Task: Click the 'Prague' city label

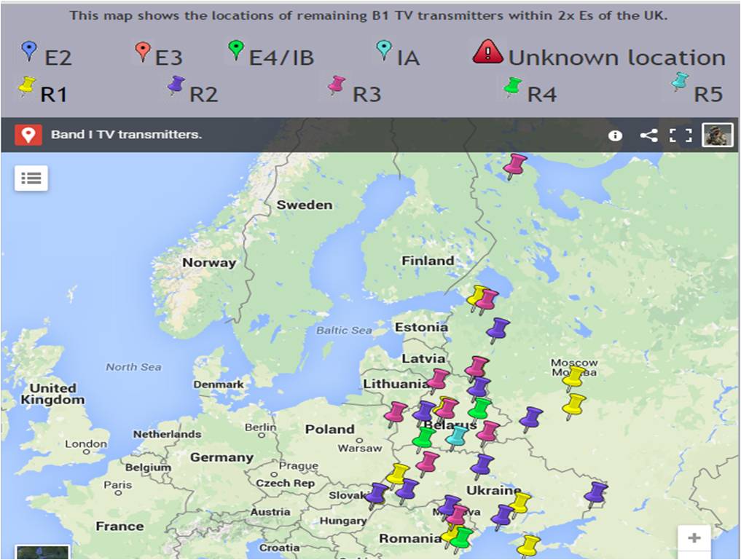Action: [x=298, y=466]
